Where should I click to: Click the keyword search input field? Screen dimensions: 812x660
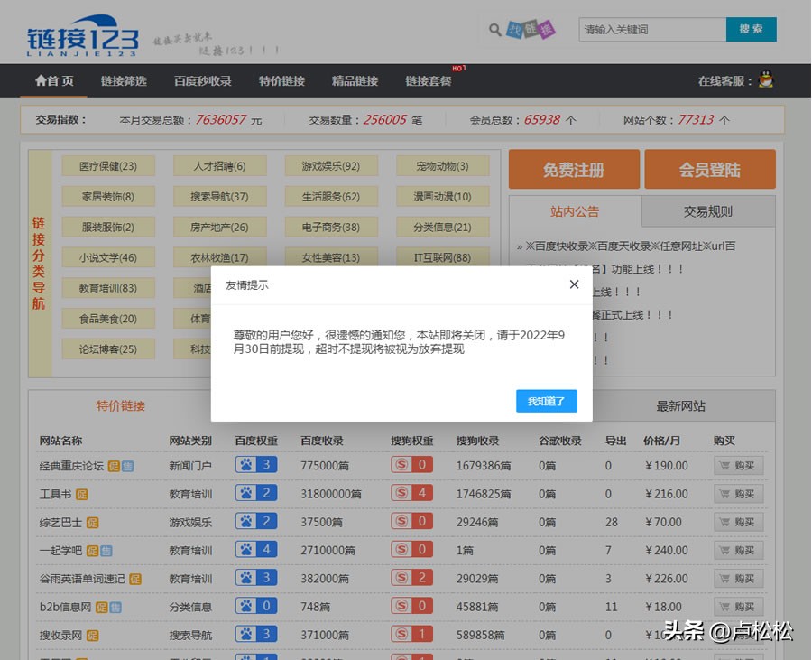click(651, 29)
